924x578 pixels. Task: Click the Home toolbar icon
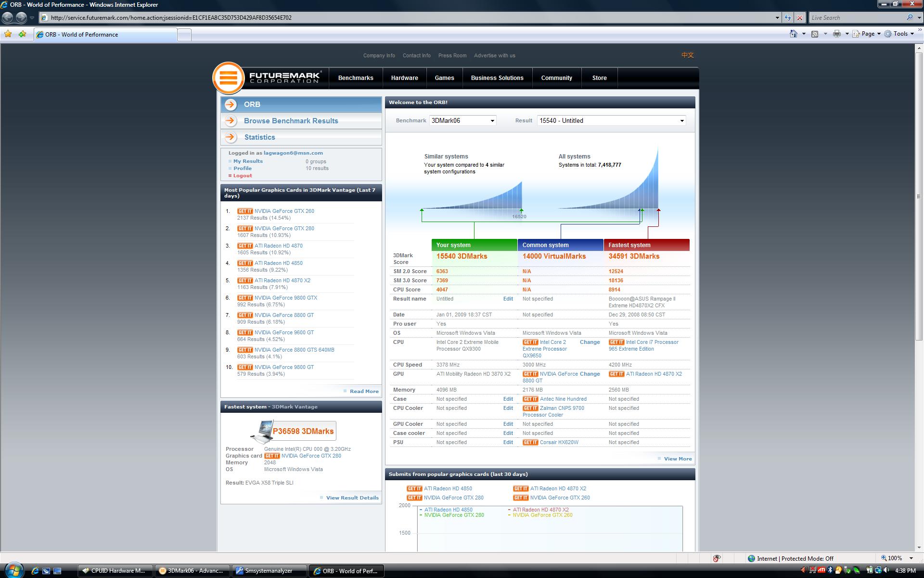coord(793,34)
